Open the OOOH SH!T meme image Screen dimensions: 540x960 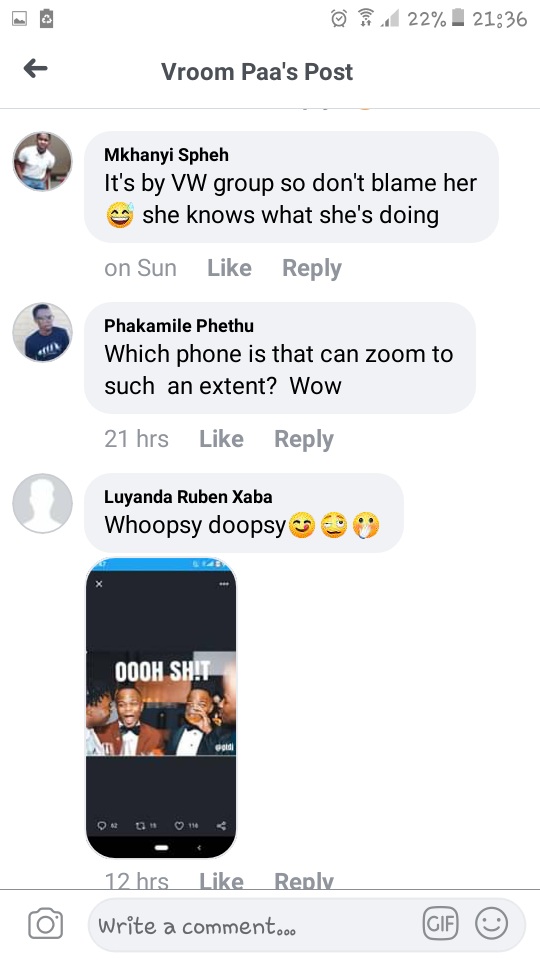pyautogui.click(x=161, y=708)
